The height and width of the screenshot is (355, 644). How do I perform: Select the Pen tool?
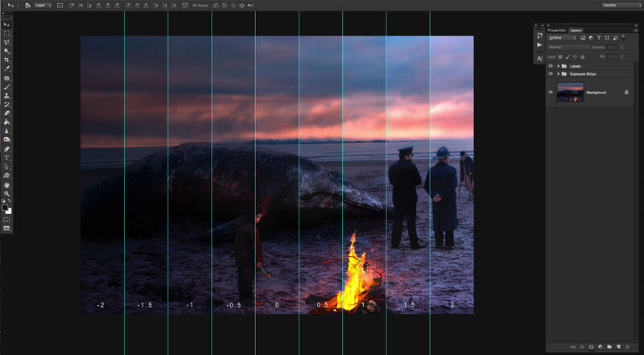pos(6,149)
